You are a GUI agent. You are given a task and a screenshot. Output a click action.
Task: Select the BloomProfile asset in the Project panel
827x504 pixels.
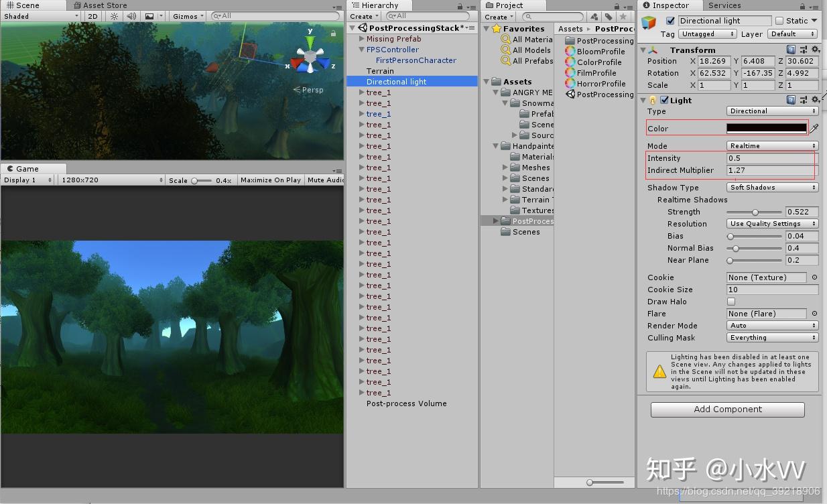click(602, 52)
